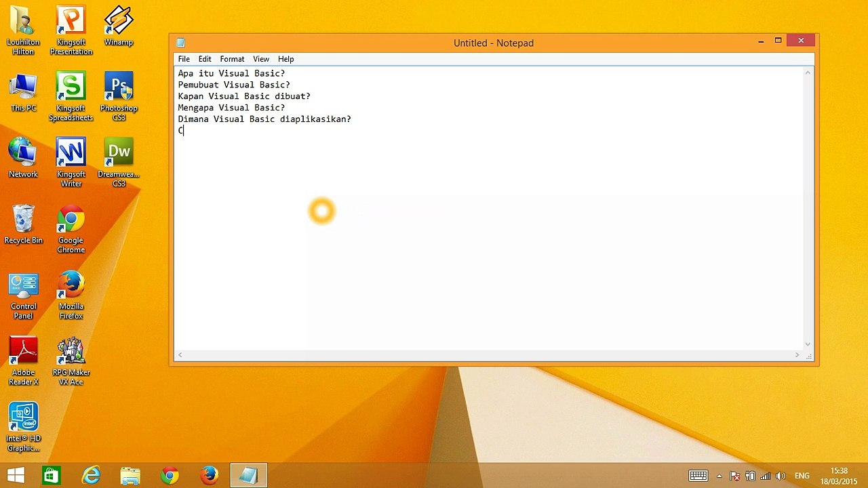
Task: Select the Intel HD Graphics desktop shortcut
Action: pos(23,427)
